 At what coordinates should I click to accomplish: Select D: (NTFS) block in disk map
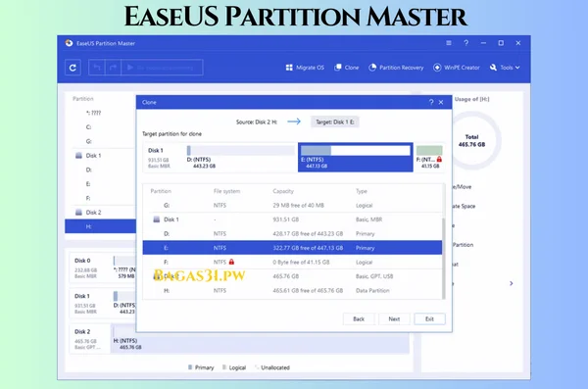pyautogui.click(x=241, y=157)
